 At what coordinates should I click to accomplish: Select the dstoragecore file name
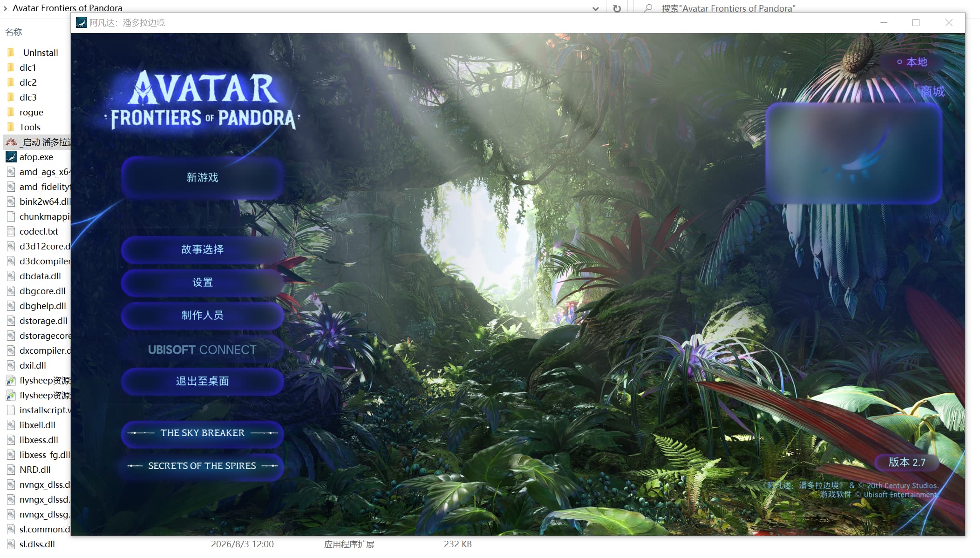click(45, 336)
